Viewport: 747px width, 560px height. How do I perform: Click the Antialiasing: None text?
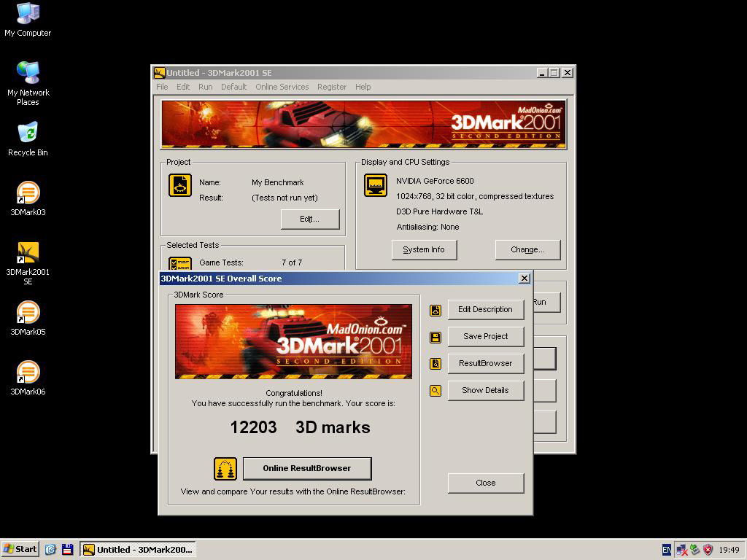click(427, 227)
